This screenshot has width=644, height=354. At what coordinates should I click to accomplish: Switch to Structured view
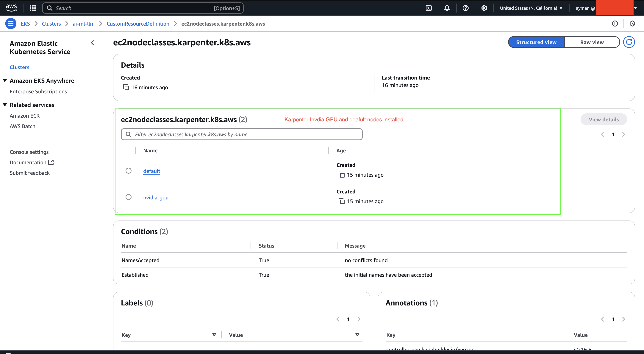pyautogui.click(x=536, y=42)
